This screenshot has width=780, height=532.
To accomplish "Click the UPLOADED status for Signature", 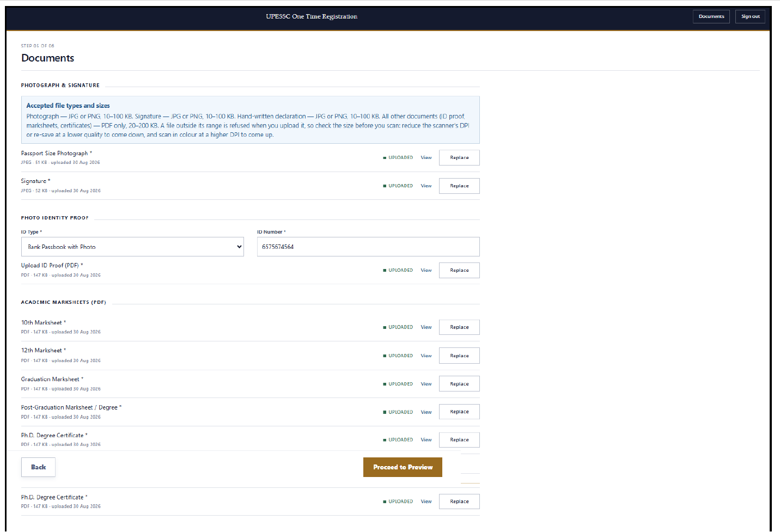I will click(398, 186).
